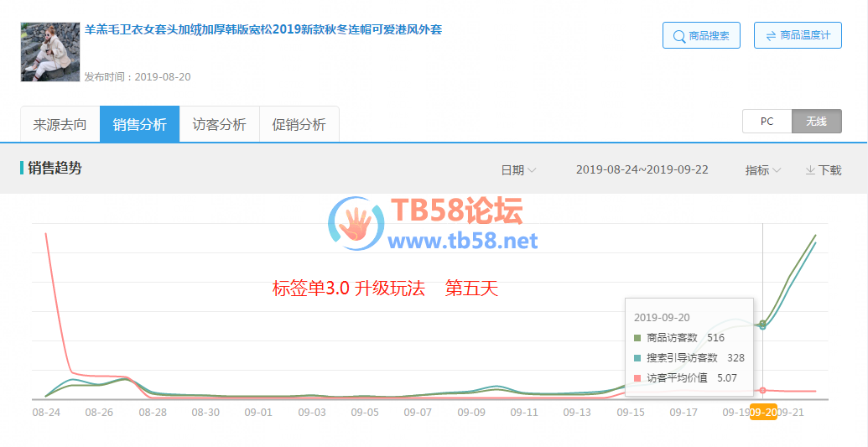This screenshot has width=868, height=447.
Task: Click the download arrow icon beside 下载
Action: click(810, 170)
